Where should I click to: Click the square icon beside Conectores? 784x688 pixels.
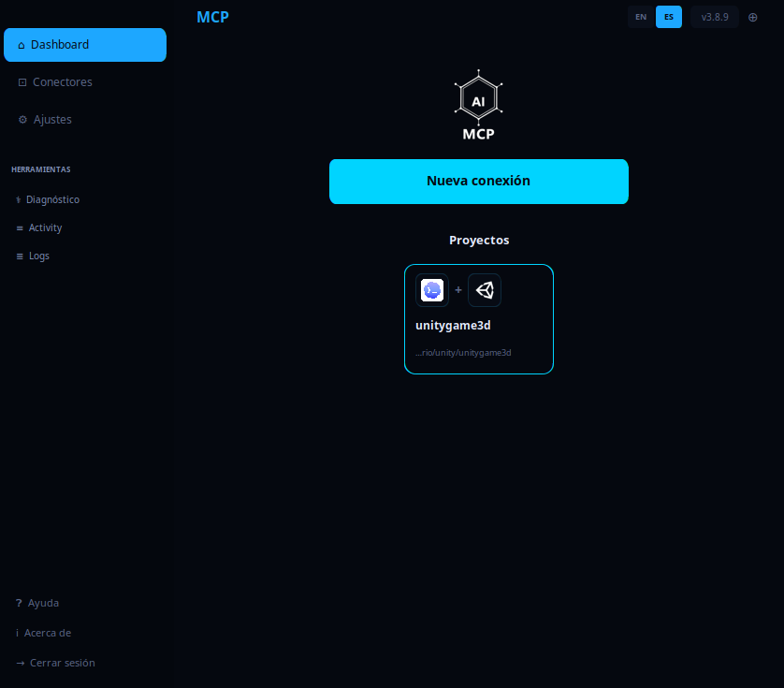point(22,82)
